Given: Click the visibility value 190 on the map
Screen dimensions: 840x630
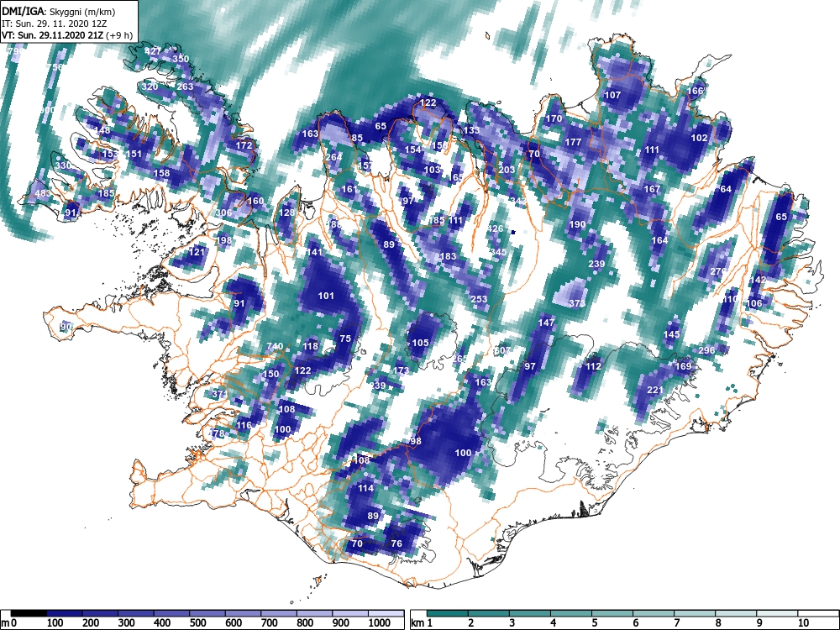Looking at the screenshot, I should click(578, 224).
